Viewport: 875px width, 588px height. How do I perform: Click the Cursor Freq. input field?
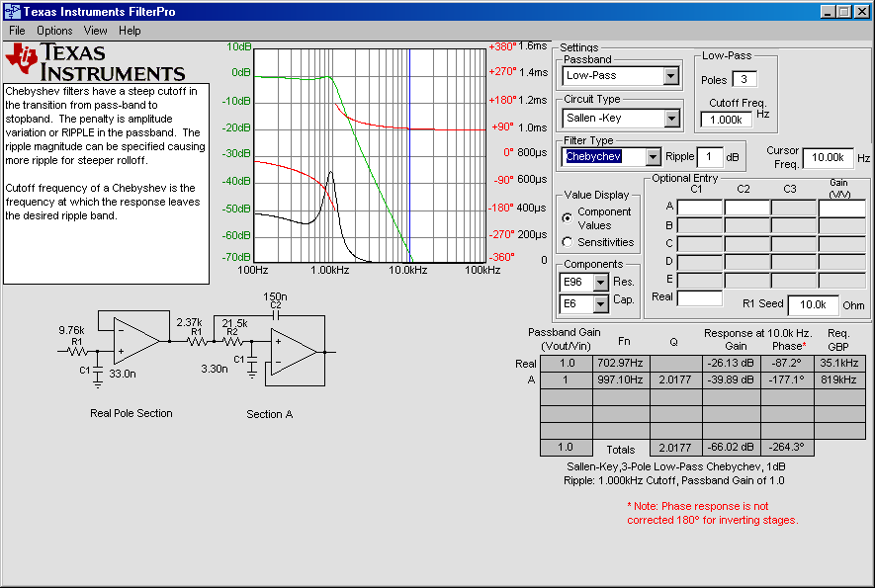tap(828, 158)
